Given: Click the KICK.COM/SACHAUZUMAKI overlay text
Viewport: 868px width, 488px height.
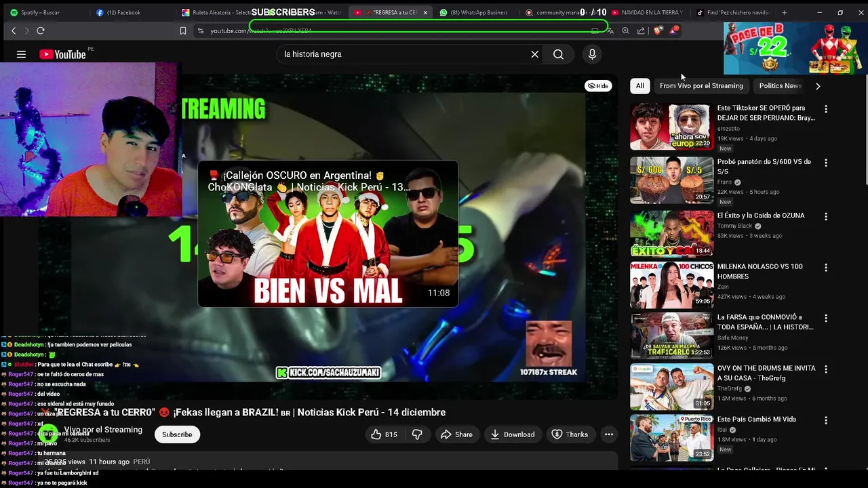Looking at the screenshot, I should [x=328, y=373].
